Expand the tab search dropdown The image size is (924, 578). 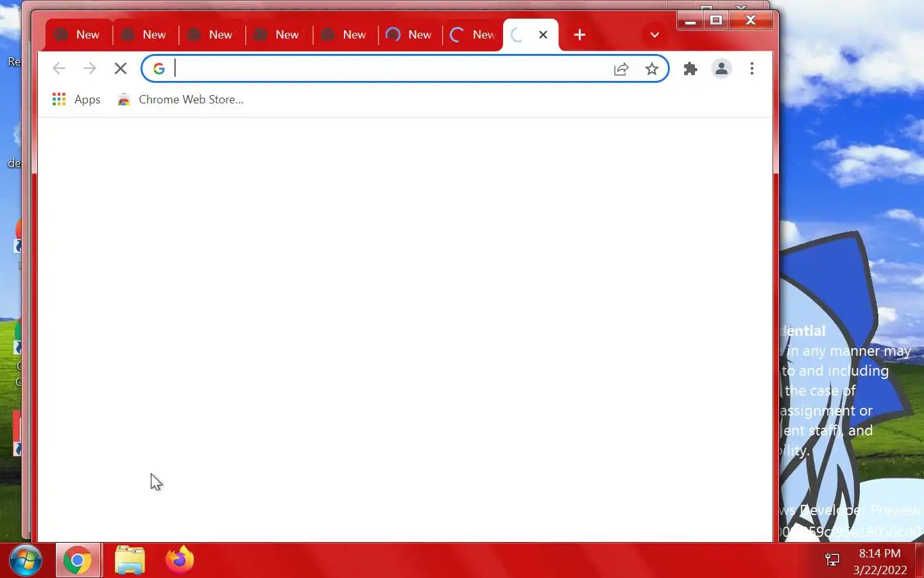(654, 35)
